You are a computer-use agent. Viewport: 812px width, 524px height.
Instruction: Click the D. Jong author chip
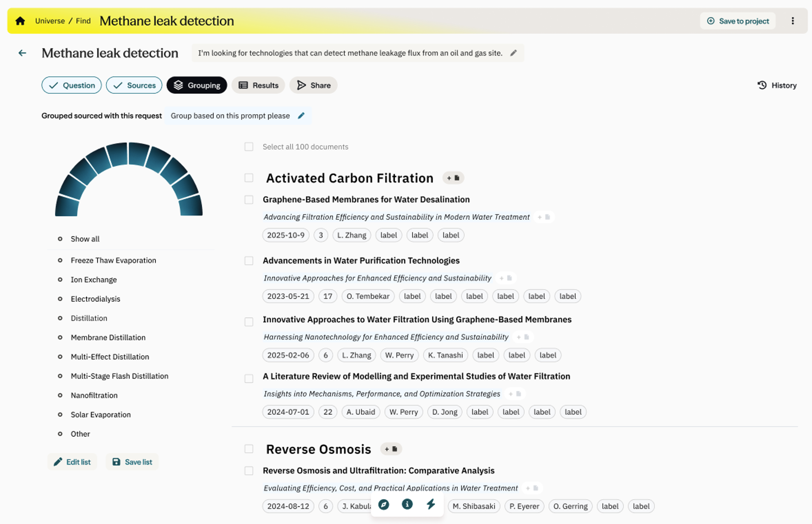tap(445, 412)
